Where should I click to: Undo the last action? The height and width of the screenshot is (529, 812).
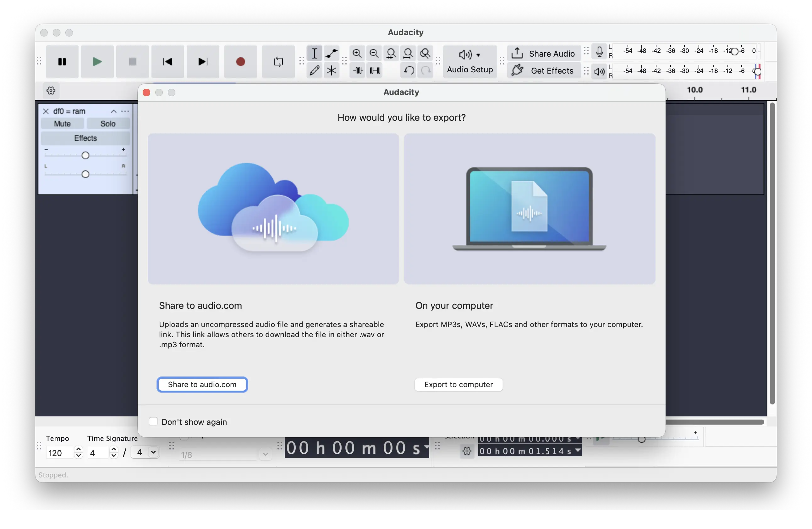[409, 70]
